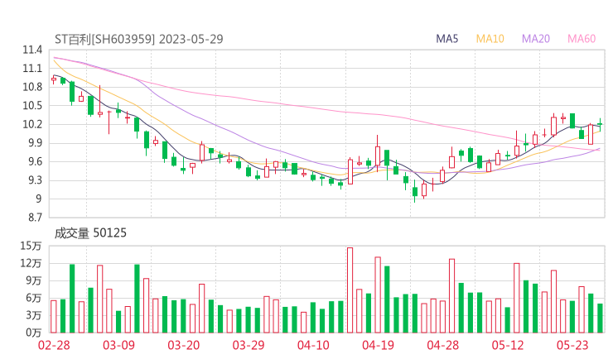
Task: Click the 9万 volume axis label
Action: click(34, 280)
